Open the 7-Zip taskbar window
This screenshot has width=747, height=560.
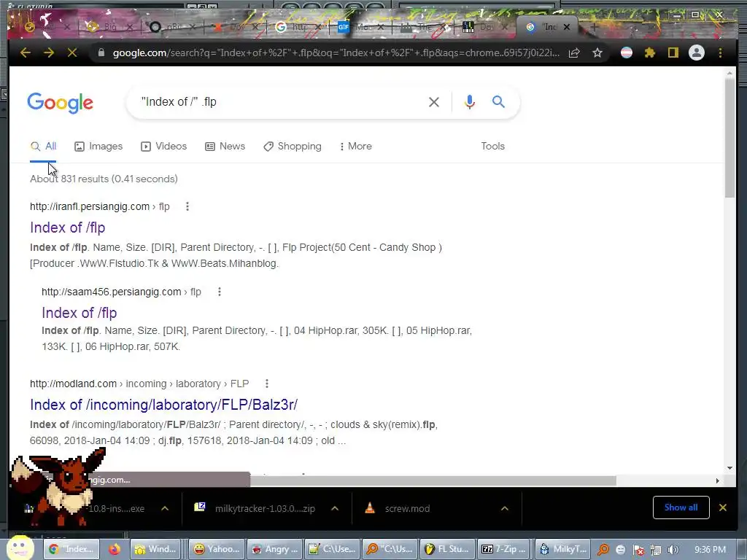coord(506,549)
